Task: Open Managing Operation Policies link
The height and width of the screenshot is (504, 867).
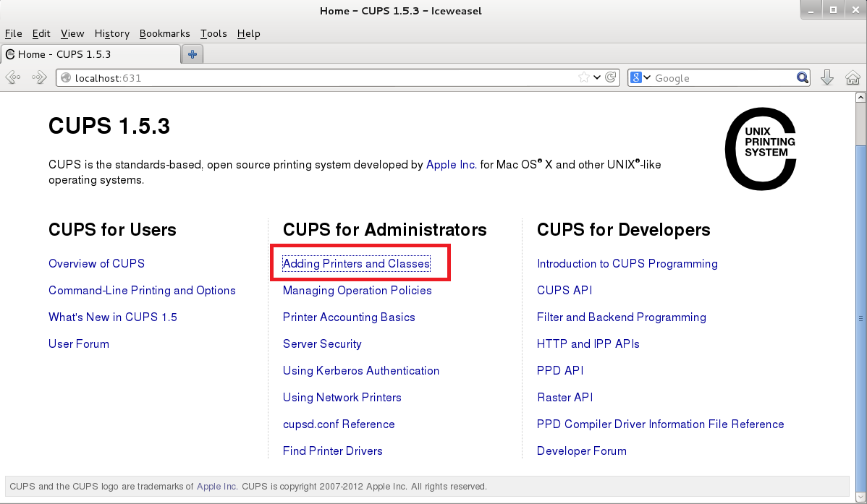Action: [x=358, y=290]
